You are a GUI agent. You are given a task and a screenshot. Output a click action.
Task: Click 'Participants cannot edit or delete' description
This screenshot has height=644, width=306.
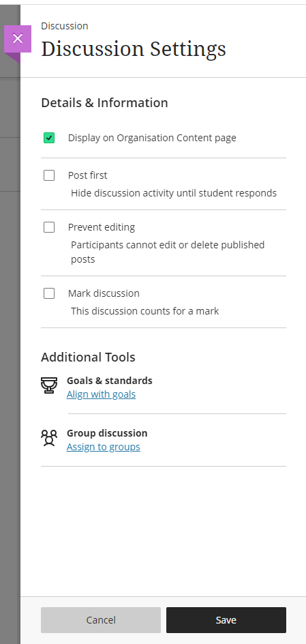(168, 252)
